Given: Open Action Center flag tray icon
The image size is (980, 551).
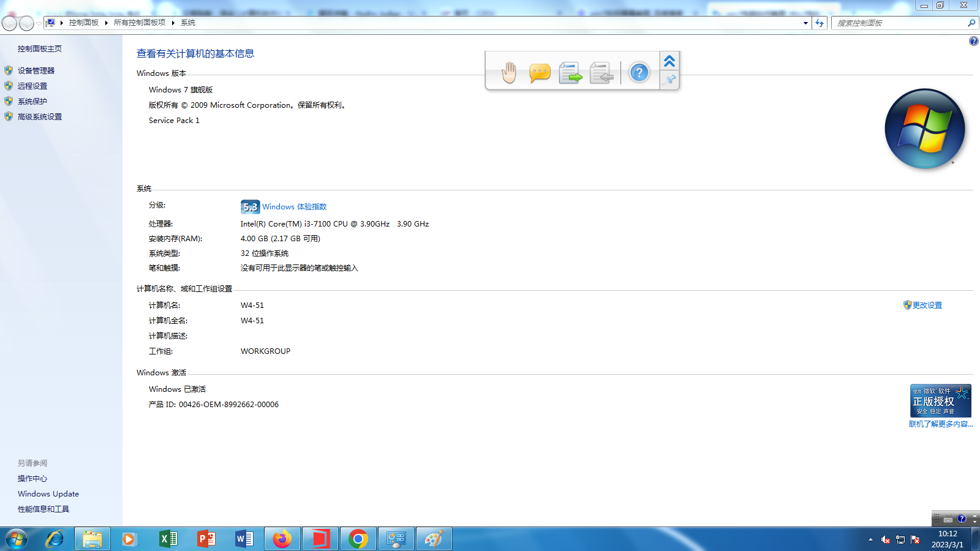Looking at the screenshot, I should tap(915, 539).
